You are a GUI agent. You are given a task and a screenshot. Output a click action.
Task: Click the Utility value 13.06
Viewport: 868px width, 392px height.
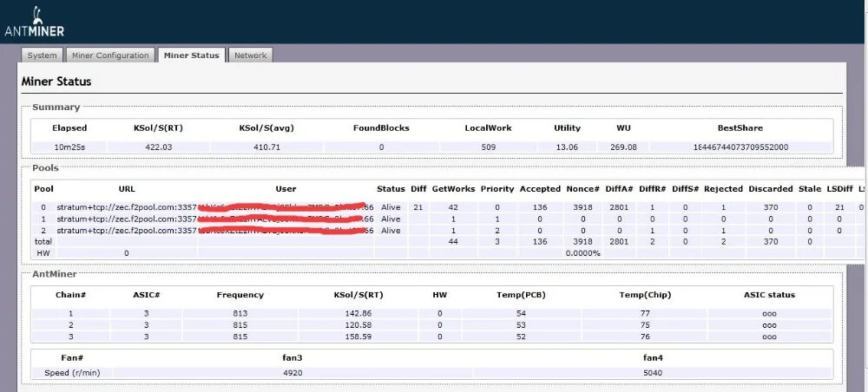pyautogui.click(x=568, y=147)
